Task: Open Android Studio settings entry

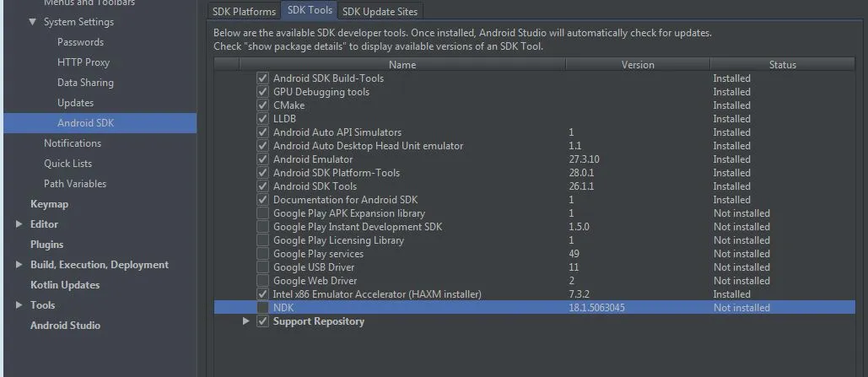Action: click(x=65, y=326)
